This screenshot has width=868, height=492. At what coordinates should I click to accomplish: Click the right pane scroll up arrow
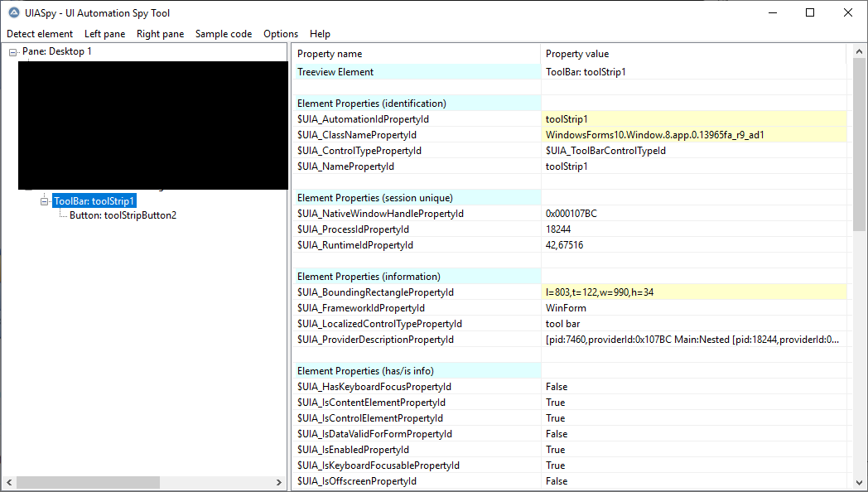pyautogui.click(x=860, y=51)
